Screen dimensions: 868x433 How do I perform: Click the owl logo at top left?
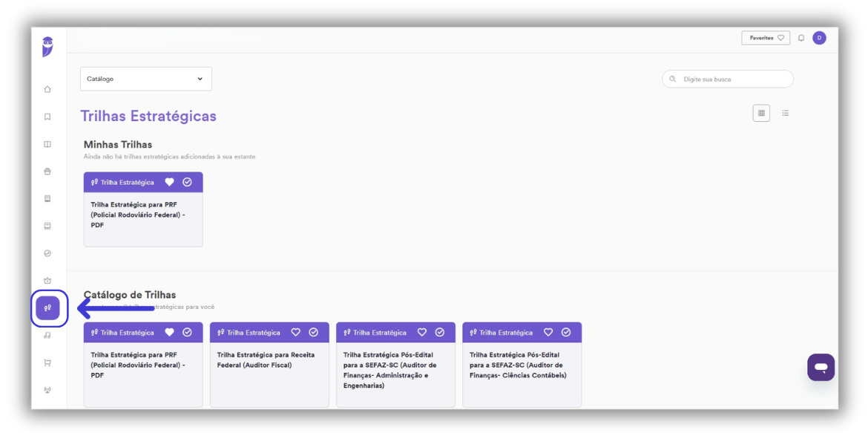pyautogui.click(x=47, y=47)
